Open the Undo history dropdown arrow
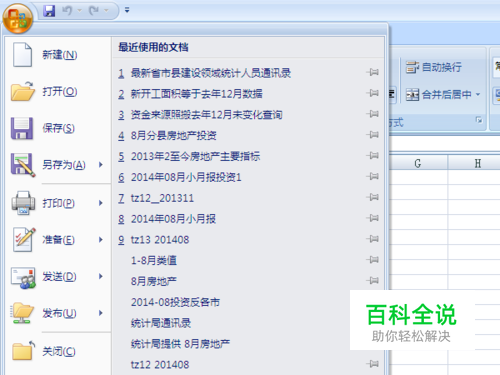 click(x=79, y=11)
